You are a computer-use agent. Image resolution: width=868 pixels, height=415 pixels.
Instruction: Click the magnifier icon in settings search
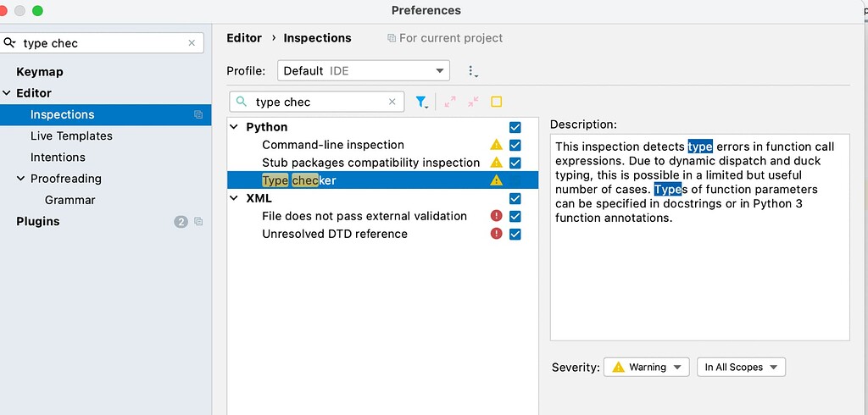[x=9, y=42]
